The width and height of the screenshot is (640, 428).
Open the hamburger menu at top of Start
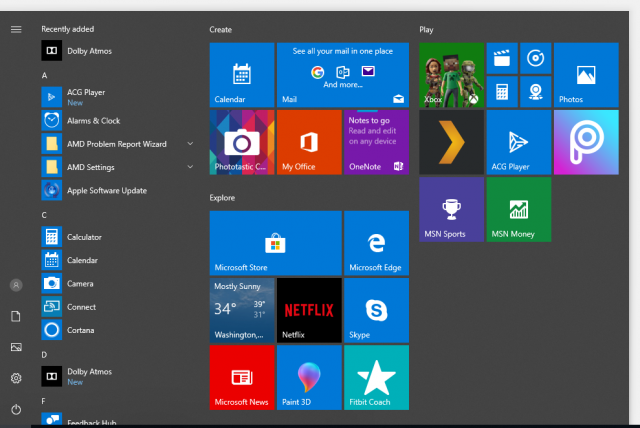tap(16, 29)
